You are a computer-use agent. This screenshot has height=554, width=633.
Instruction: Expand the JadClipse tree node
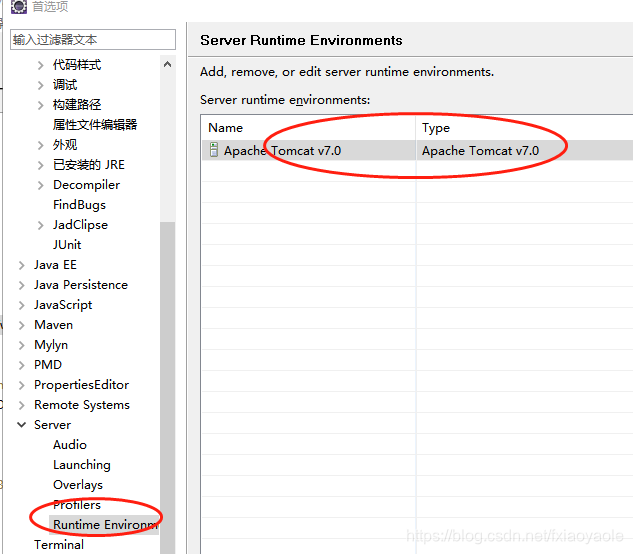40,225
